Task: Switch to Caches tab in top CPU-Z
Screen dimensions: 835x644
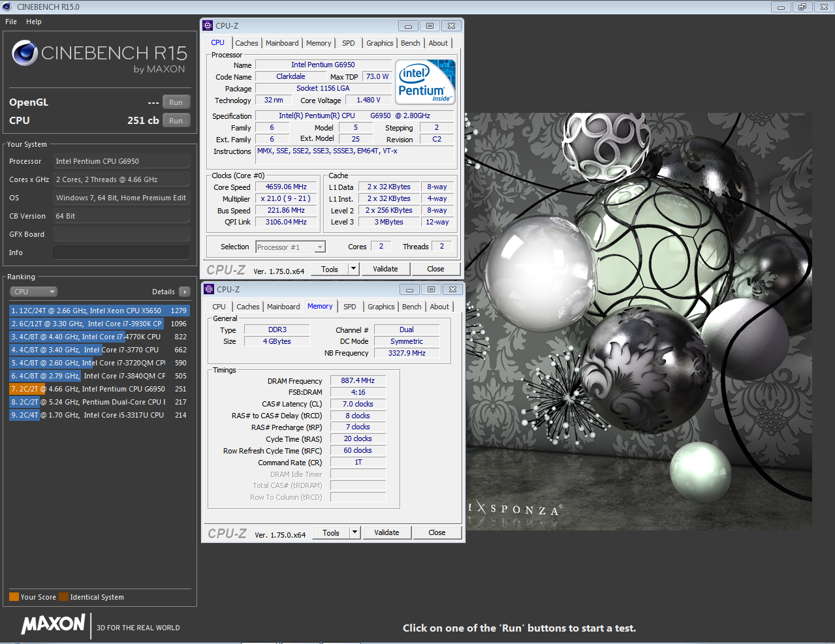Action: click(x=247, y=43)
